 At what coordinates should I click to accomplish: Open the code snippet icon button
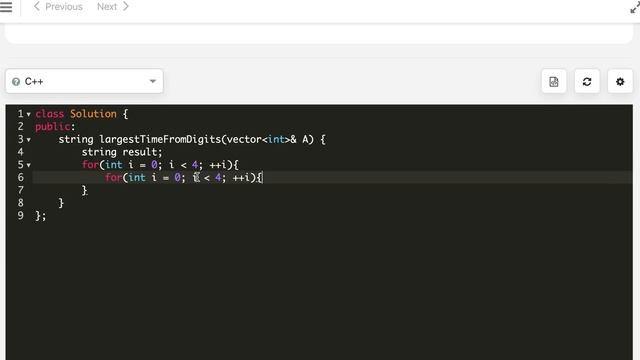[x=554, y=82]
